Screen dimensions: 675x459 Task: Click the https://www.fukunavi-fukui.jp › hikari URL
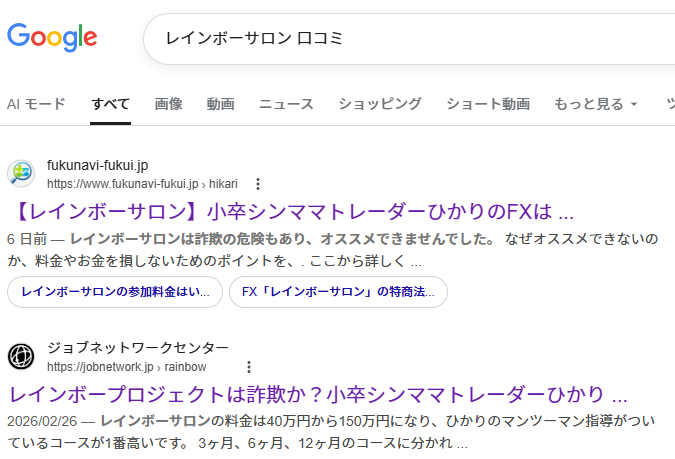pos(142,184)
